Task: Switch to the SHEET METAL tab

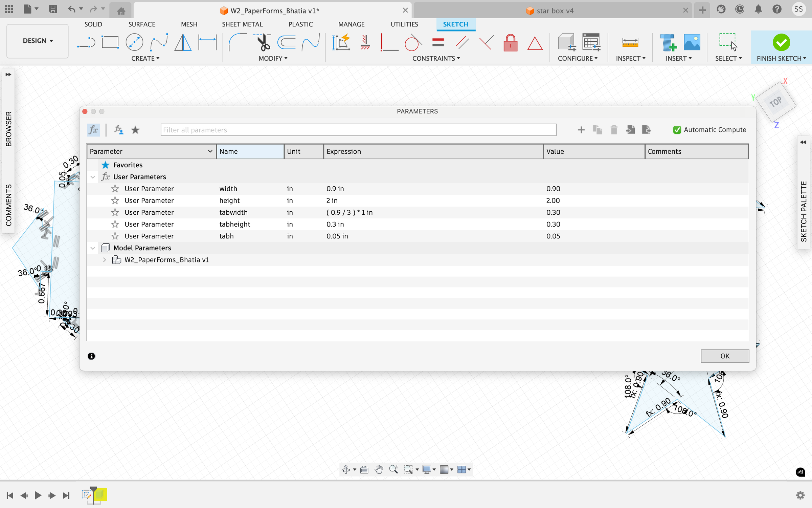Action: (x=242, y=24)
